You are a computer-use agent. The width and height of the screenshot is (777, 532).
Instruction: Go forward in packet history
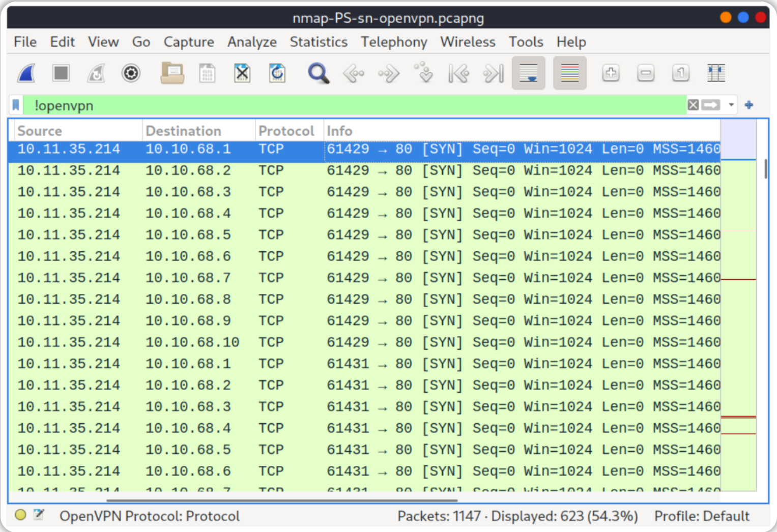[x=389, y=73]
